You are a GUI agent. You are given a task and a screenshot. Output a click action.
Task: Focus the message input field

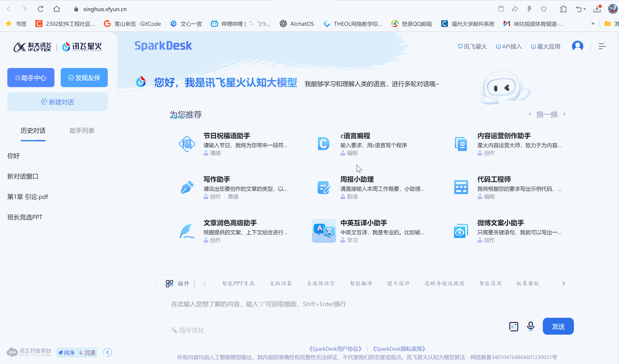(367, 304)
